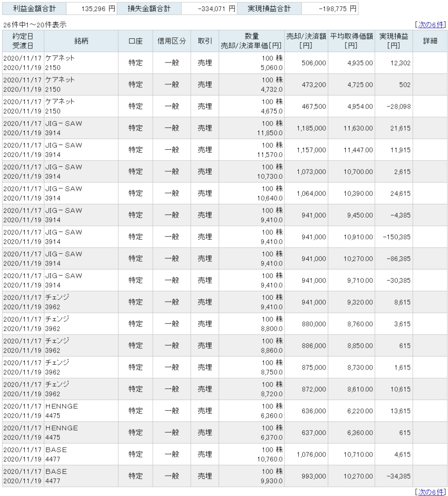Select realized profit value 12,302
Image resolution: width=448 pixels, height=496 pixels.
[x=400, y=63]
